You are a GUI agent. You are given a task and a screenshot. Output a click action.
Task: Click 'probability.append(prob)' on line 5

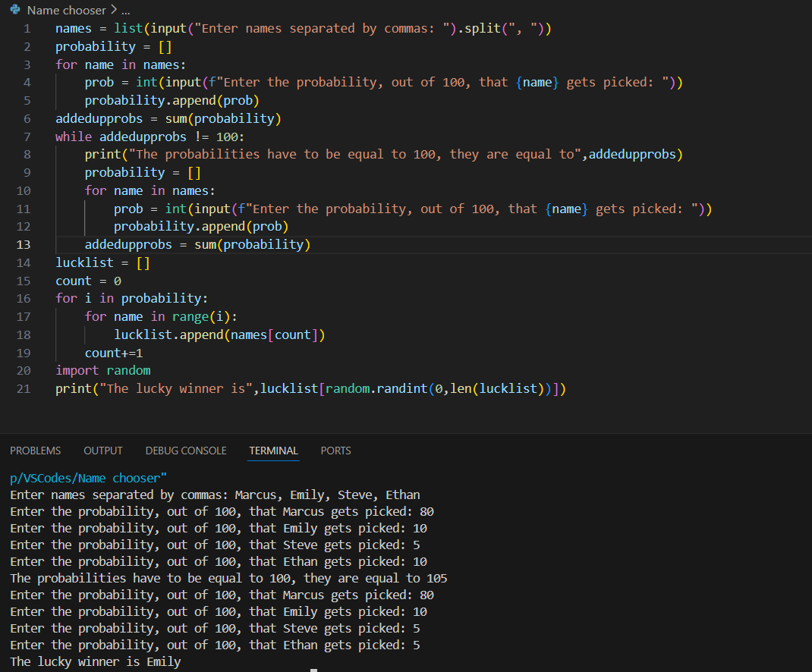click(x=172, y=100)
